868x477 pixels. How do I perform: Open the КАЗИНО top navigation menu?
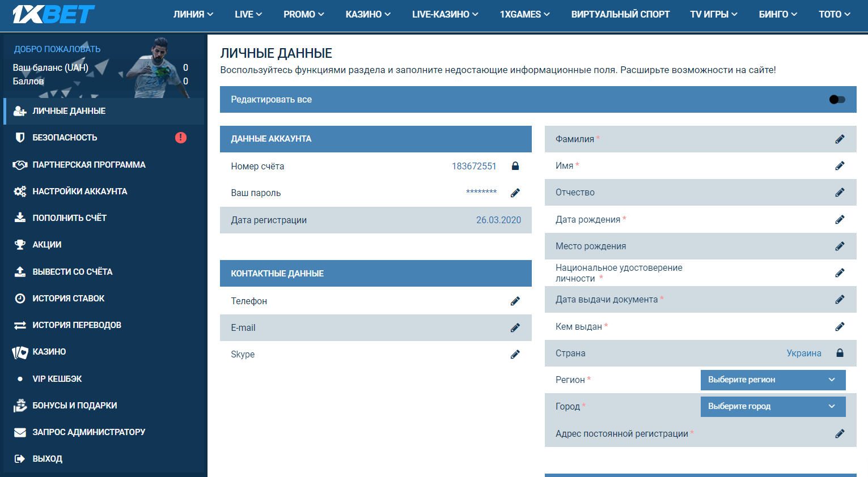click(x=367, y=15)
